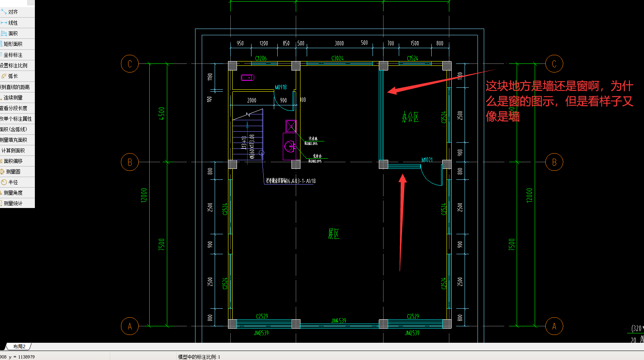Image resolution: width=644 pixels, height=360 pixels.
Task: Click the 3000 dimension above C3024
Action: [339, 43]
